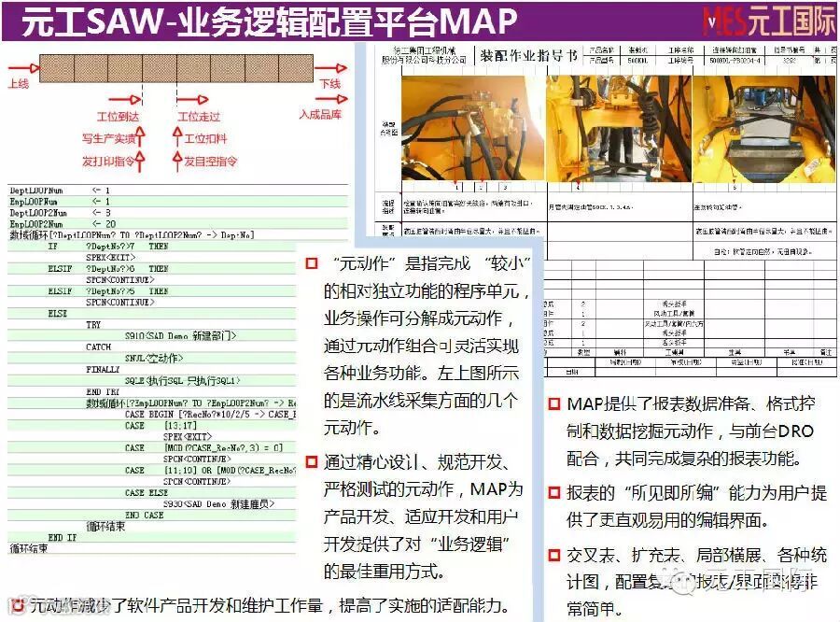840x622 pixels.
Task: Click the 'MES元工国际' logo in the header
Action: [769, 21]
